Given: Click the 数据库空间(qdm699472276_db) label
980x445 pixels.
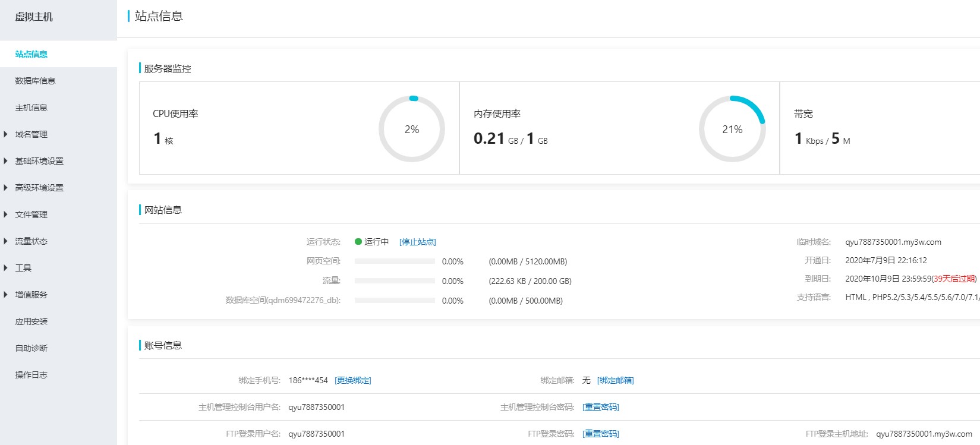Looking at the screenshot, I should (x=283, y=300).
